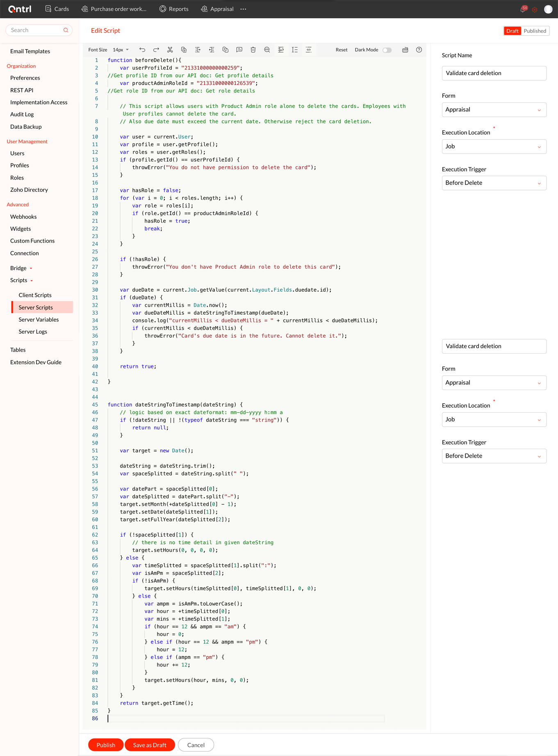558x756 pixels.
Task: Open Profiles in sidebar
Action: (x=19, y=165)
